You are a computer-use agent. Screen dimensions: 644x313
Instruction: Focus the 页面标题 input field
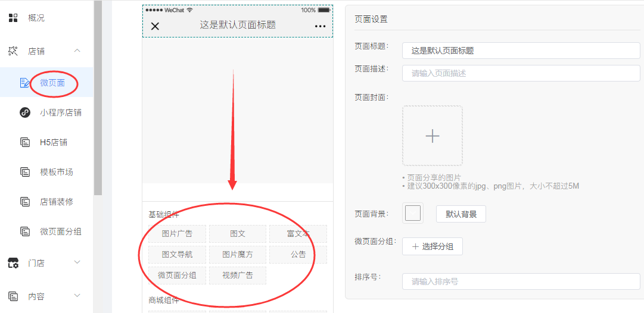(521, 51)
